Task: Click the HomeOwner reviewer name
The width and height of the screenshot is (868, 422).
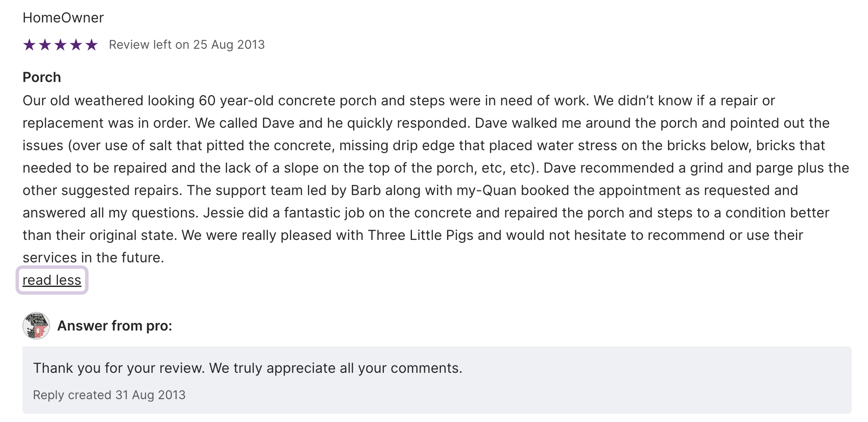Action: 63,18
